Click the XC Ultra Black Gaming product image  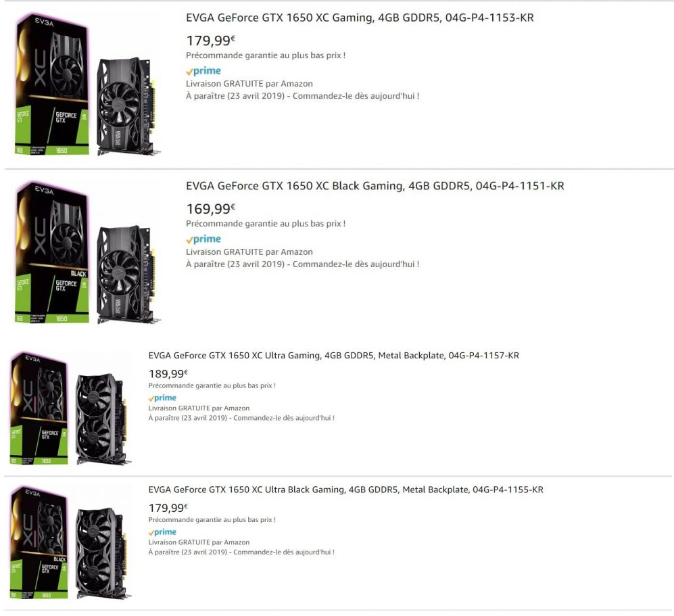pyautogui.click(x=70, y=542)
